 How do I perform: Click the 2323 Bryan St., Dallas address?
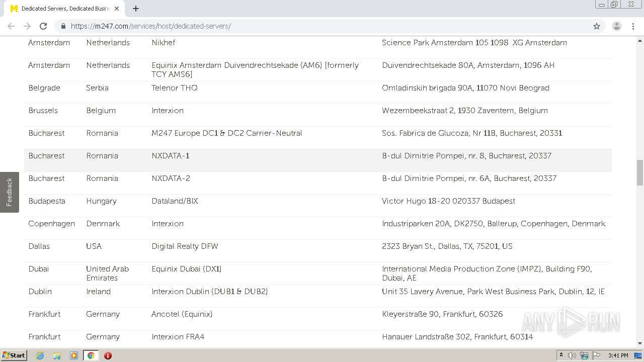click(447, 246)
